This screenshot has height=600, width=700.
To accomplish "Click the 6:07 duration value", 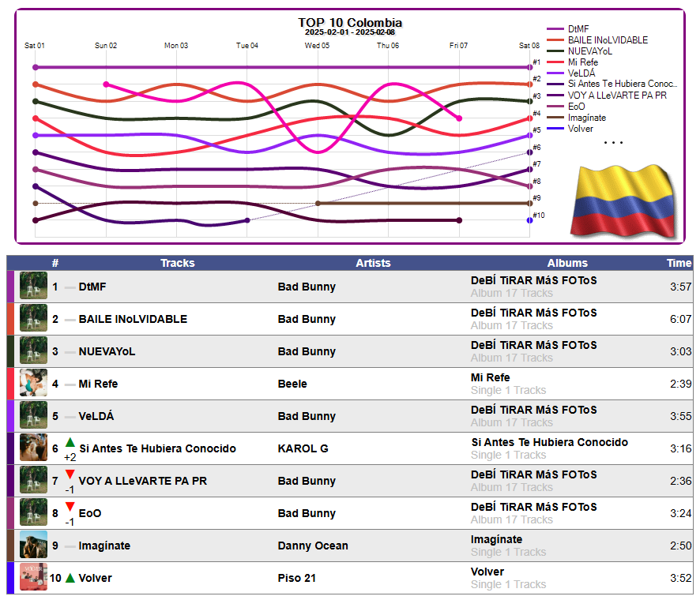I will [x=680, y=320].
